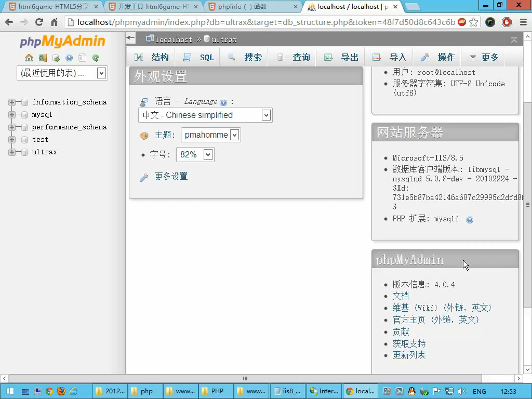Click the log out door icon
This screenshot has height=399, width=532.
[43, 58]
